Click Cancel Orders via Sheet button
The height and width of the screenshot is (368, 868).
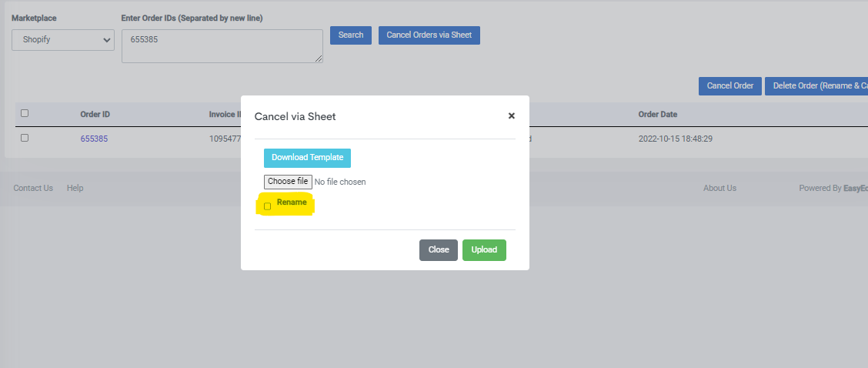(x=429, y=35)
